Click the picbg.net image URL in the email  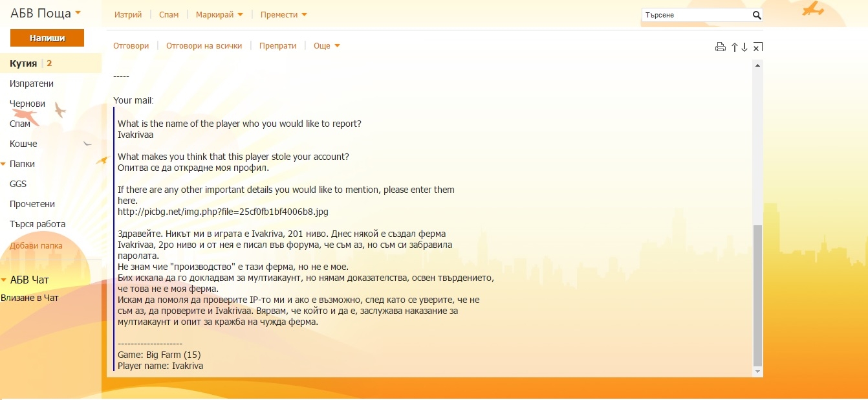(x=223, y=212)
